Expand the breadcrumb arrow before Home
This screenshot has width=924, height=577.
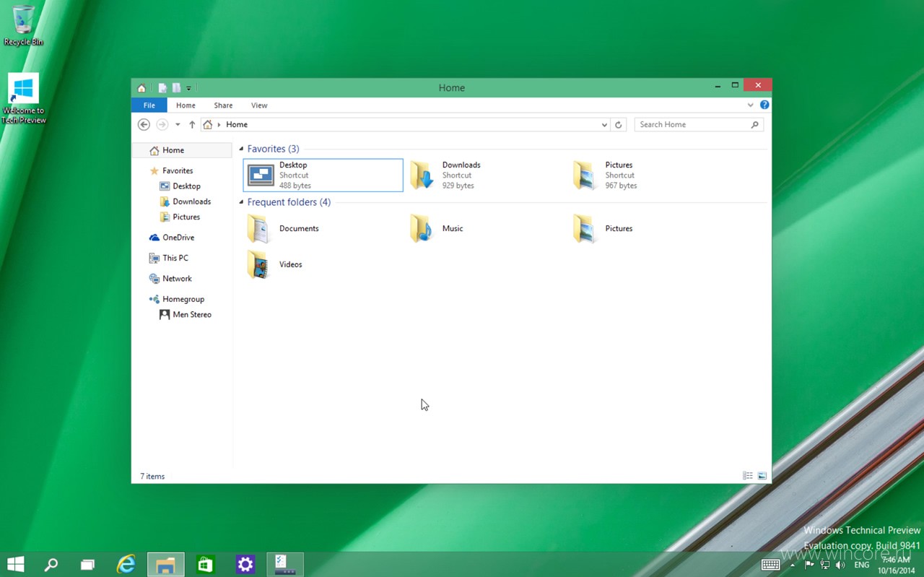(x=219, y=125)
